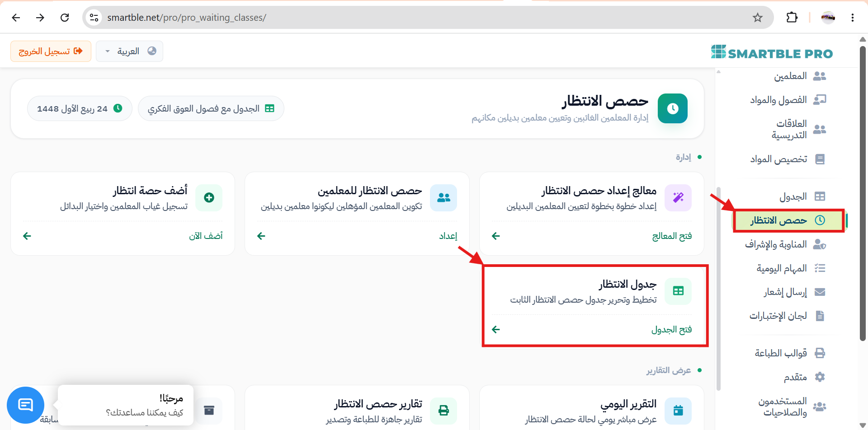
Task: Click the تسجيل الخروج logout button
Action: 51,51
